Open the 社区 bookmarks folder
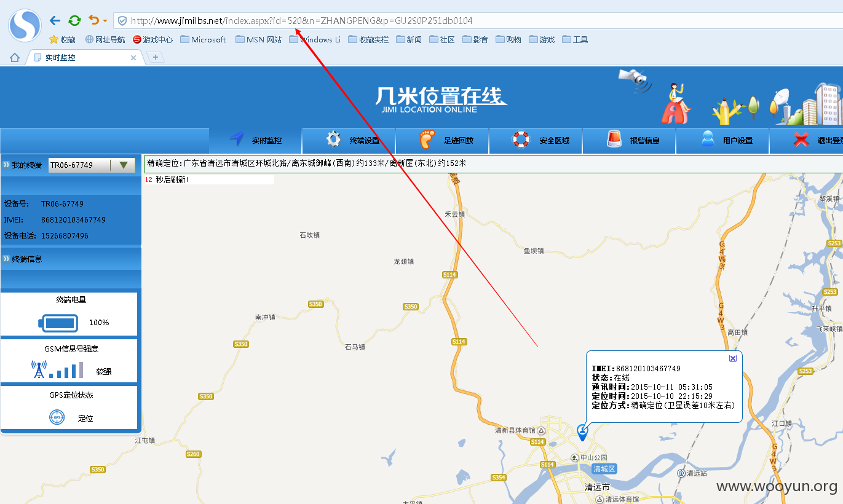This screenshot has width=843, height=504. coord(442,39)
